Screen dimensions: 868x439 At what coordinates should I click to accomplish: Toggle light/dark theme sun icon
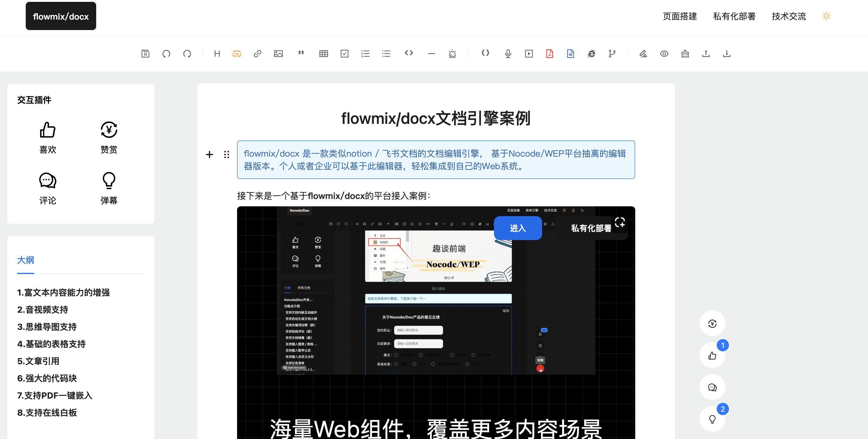pos(826,16)
